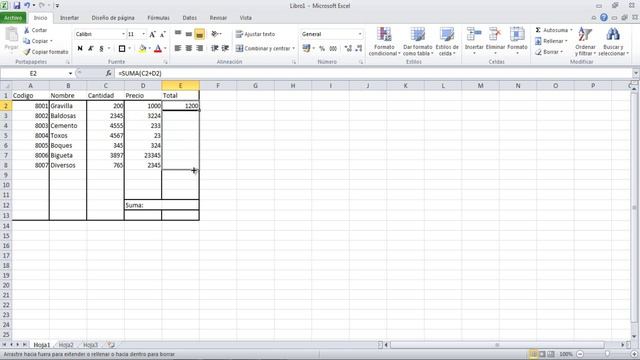The height and width of the screenshot is (360, 640).
Task: Click the Undo arrow icon
Action: point(27,6)
